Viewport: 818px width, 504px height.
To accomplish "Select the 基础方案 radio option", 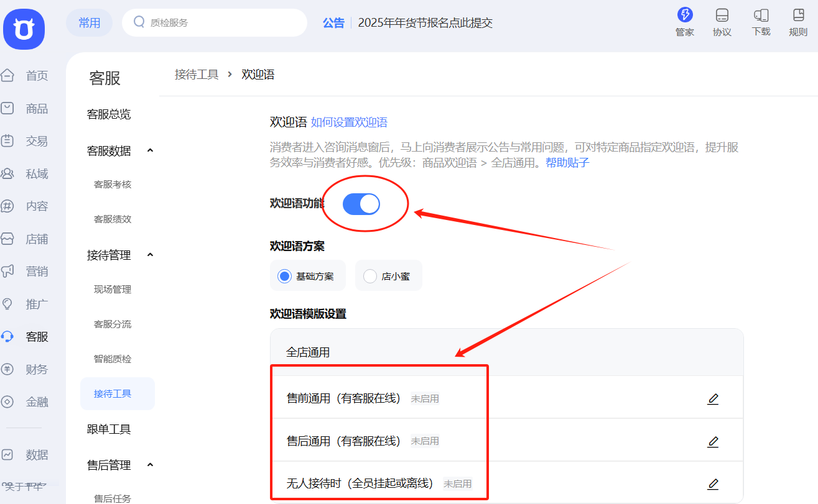I will (285, 276).
